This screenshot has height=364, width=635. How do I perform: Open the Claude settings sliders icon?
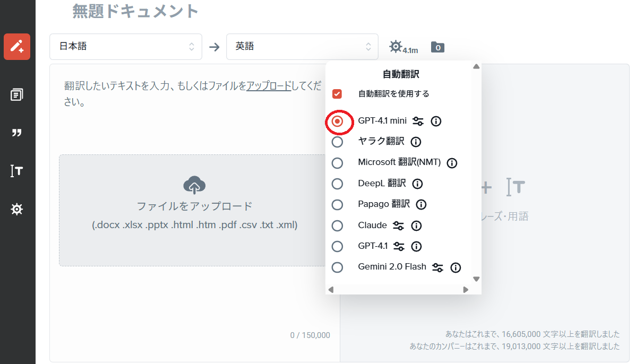pos(399,226)
